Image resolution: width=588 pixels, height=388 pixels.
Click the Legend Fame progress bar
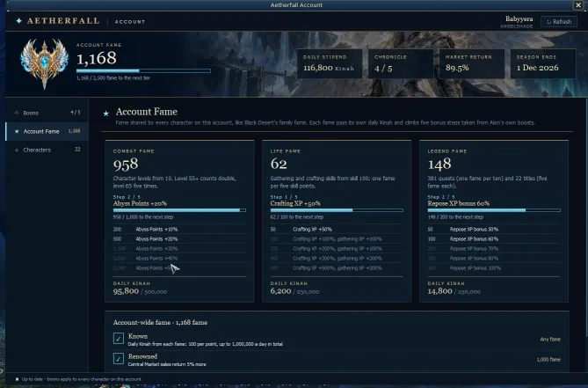pyautogui.click(x=494, y=210)
